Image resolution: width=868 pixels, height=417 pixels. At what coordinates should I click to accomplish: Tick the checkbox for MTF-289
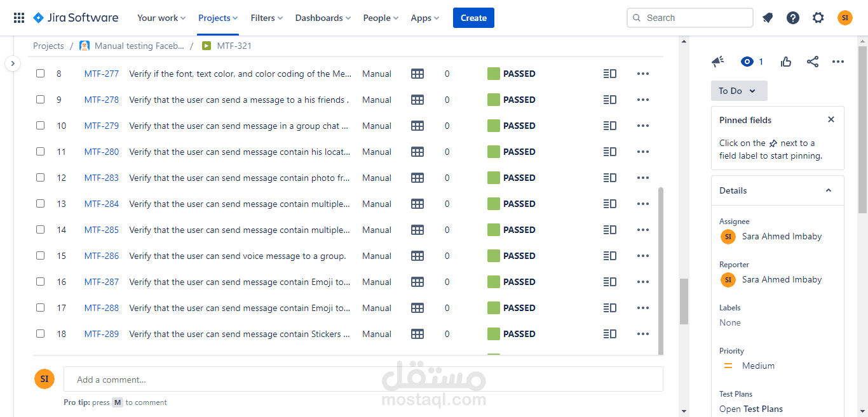(40, 334)
